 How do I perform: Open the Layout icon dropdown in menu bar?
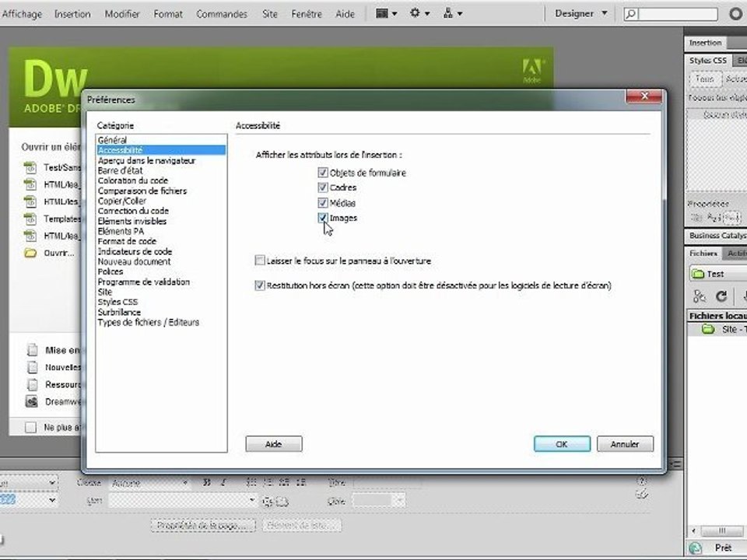coord(387,13)
